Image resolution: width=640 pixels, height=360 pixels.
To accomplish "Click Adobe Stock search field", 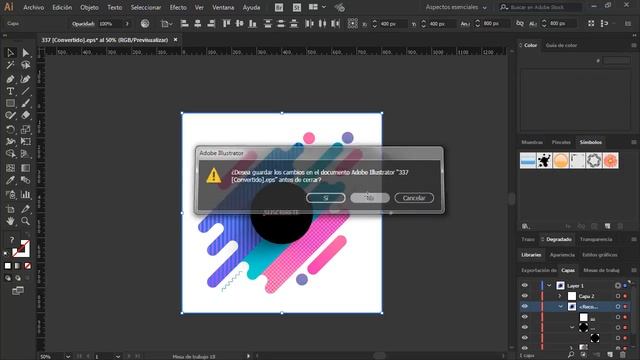I will pos(541,7).
